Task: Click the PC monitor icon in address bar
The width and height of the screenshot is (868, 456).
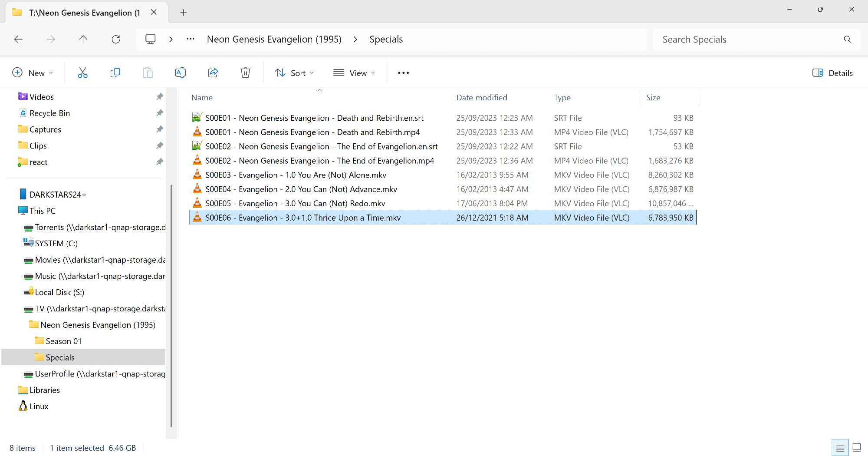Action: pos(150,39)
